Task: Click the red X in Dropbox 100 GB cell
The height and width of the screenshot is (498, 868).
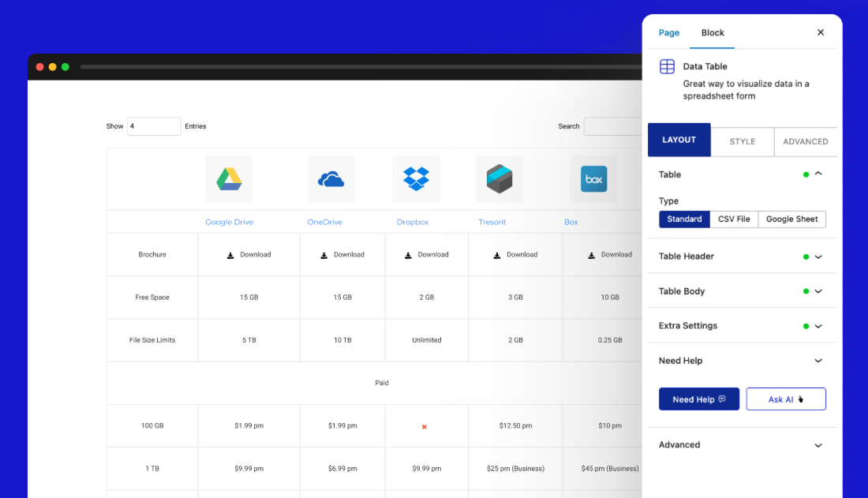Action: click(x=424, y=426)
